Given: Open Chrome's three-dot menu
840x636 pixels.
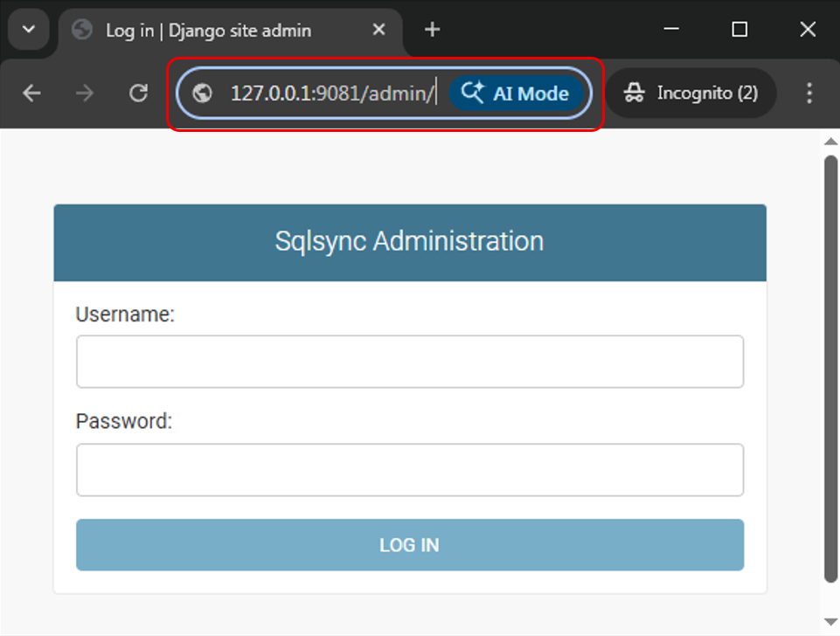Looking at the screenshot, I should pos(809,93).
